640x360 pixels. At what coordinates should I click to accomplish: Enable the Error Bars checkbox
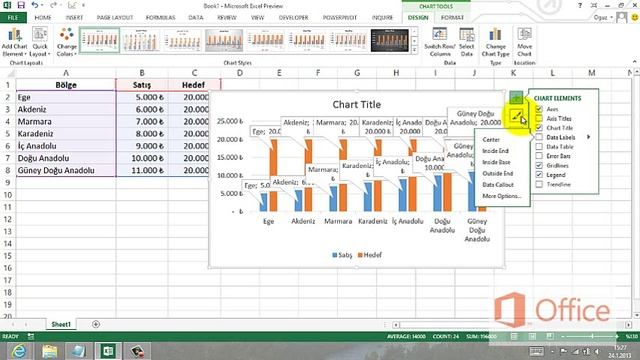tap(539, 156)
